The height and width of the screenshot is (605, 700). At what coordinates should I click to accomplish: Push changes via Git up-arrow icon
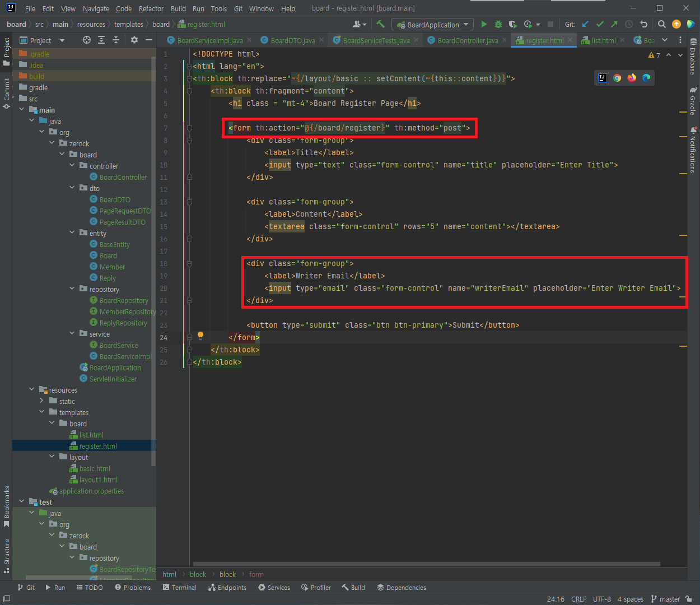614,24
